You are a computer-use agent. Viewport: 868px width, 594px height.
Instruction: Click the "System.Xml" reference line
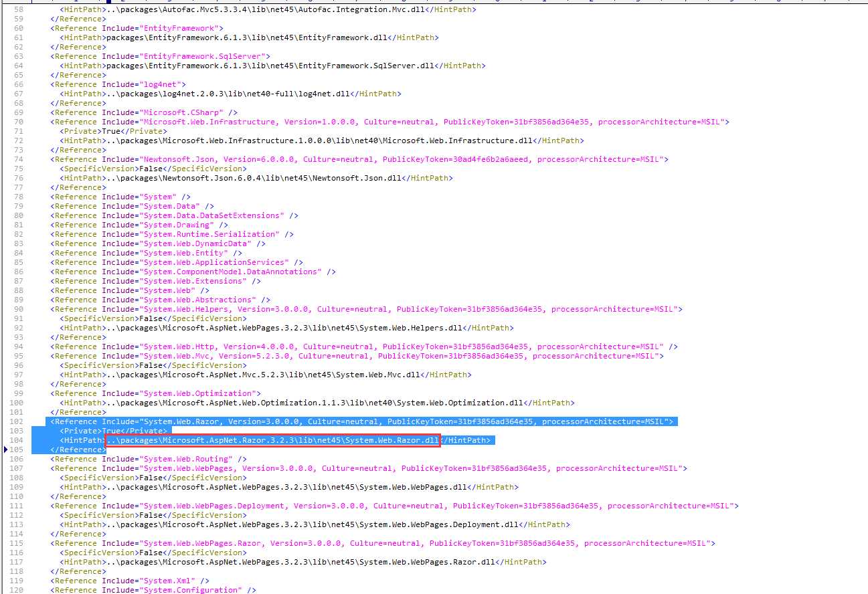(130, 581)
